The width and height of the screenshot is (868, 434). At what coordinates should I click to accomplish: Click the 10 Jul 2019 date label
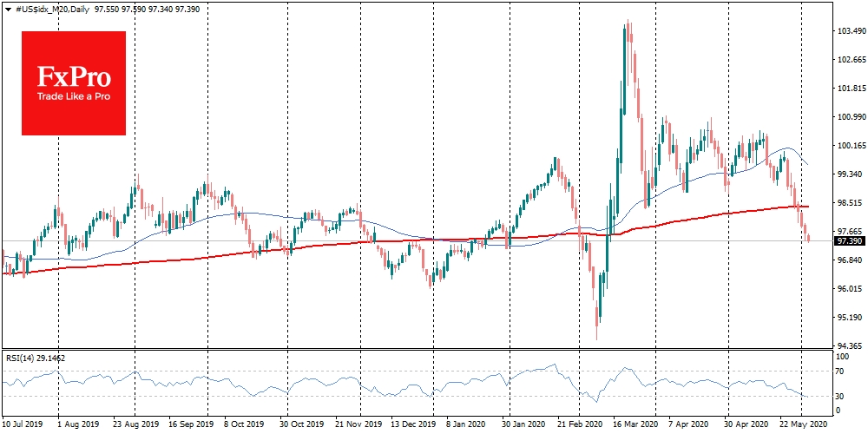(x=23, y=424)
